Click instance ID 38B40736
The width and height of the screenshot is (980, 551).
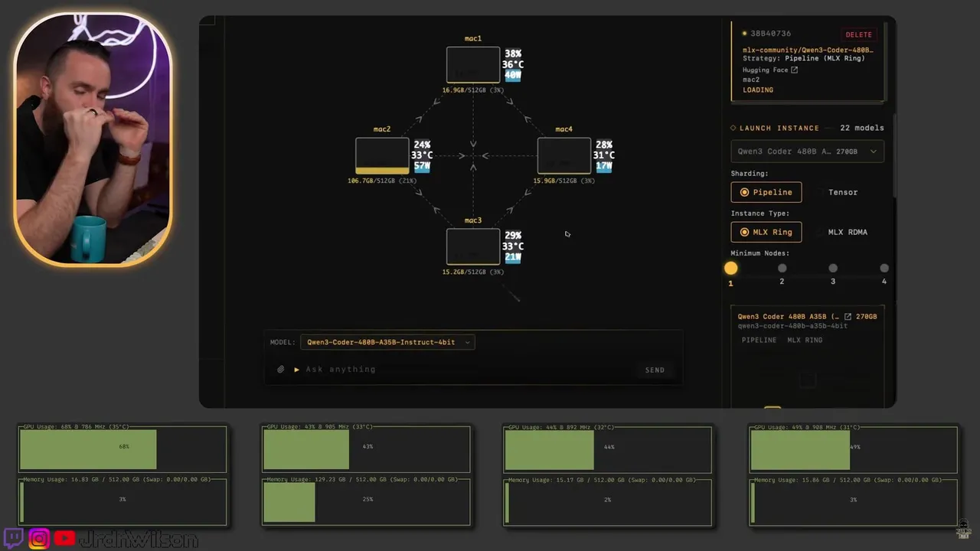(771, 34)
